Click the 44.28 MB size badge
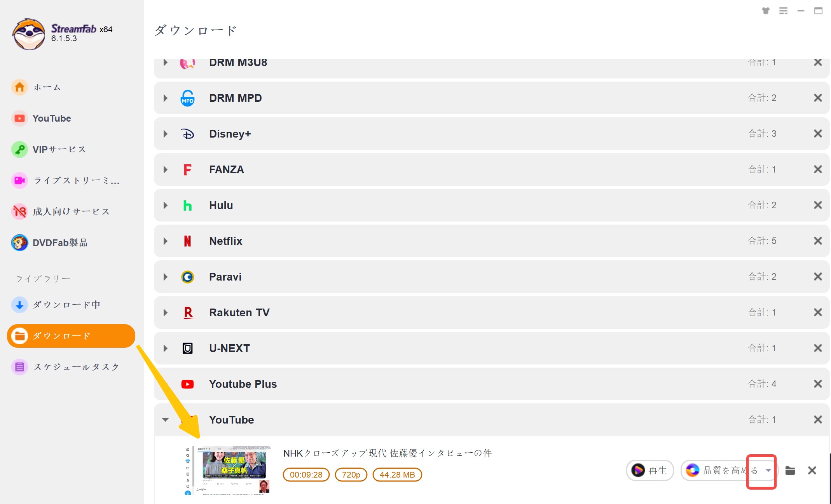Image resolution: width=831 pixels, height=504 pixels. pyautogui.click(x=397, y=474)
